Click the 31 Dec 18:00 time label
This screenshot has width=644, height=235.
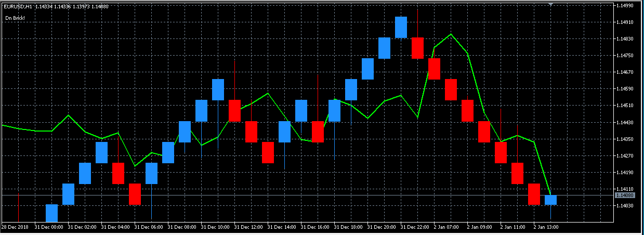click(x=348, y=227)
